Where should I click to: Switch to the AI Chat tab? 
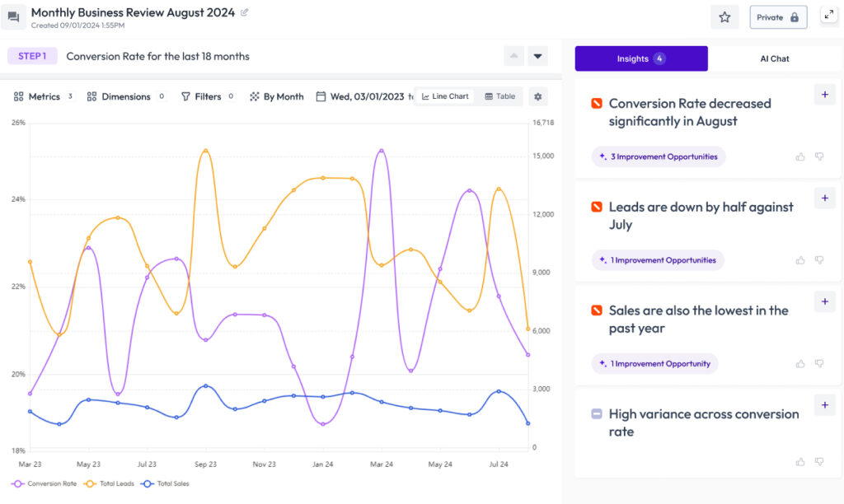pyautogui.click(x=774, y=58)
